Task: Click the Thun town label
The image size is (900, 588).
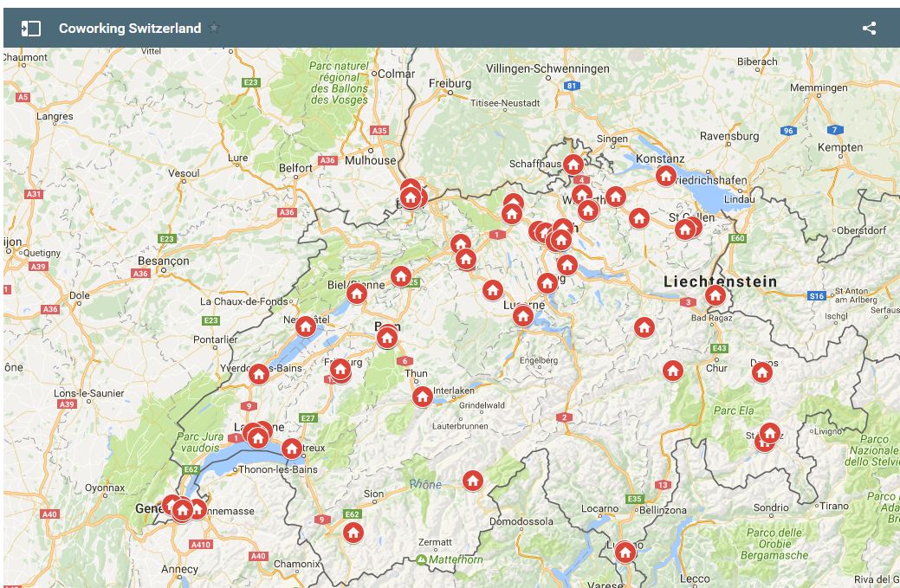Action: point(416,373)
